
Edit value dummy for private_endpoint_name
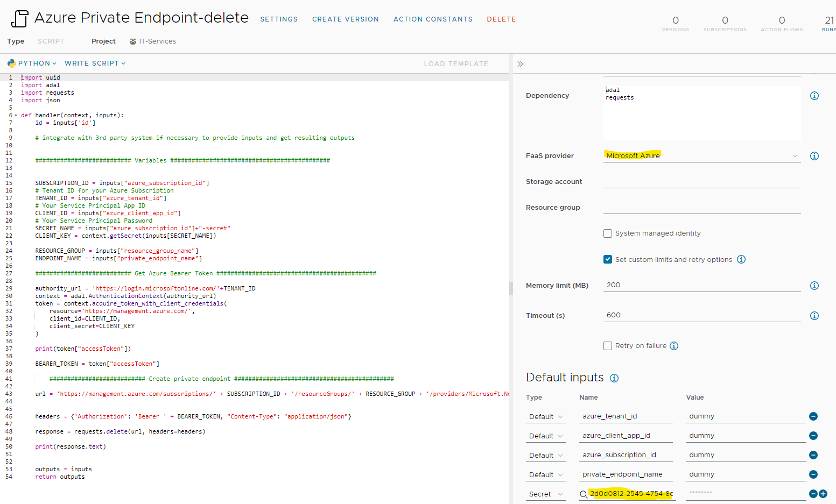click(x=746, y=474)
